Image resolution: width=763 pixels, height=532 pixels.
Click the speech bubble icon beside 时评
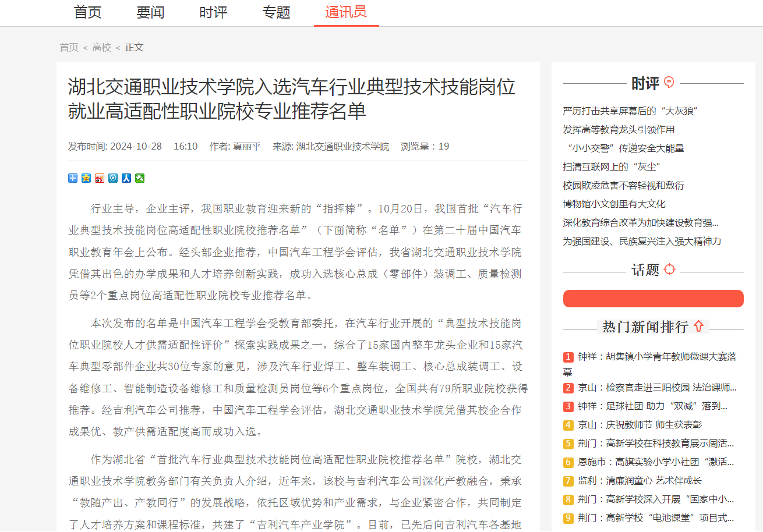pyautogui.click(x=669, y=83)
